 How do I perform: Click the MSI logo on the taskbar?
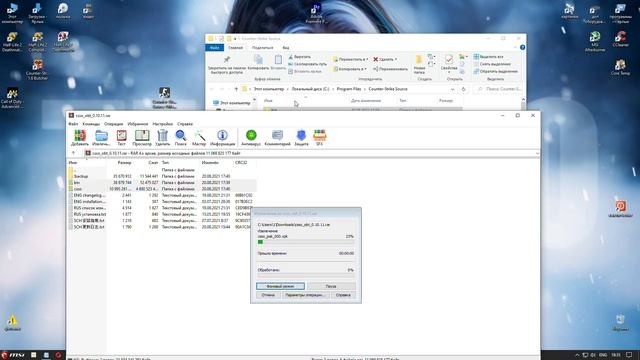(13, 355)
